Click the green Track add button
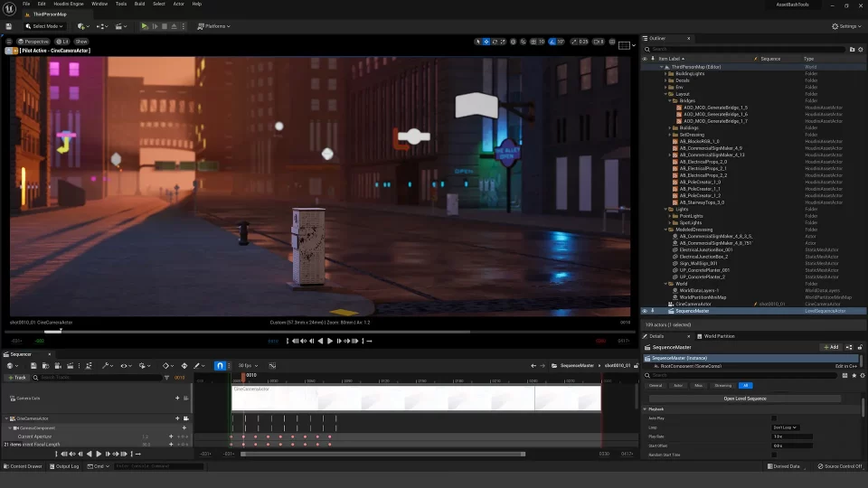 tap(16, 378)
